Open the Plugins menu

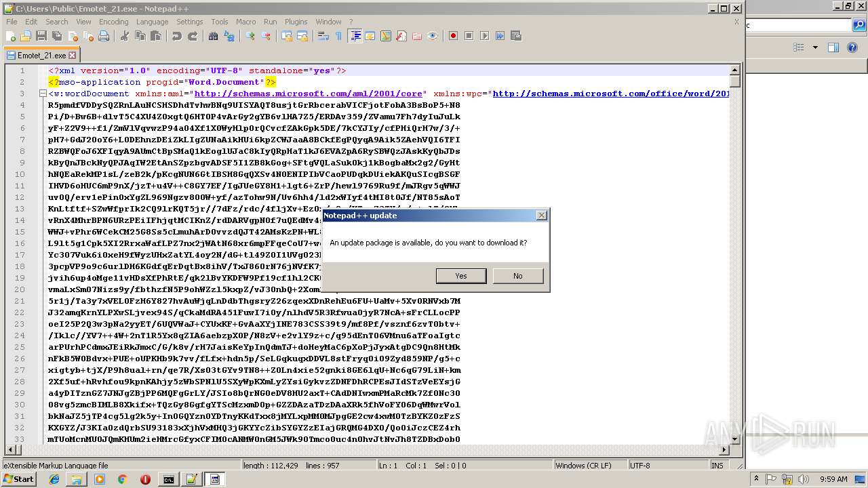[x=296, y=22]
